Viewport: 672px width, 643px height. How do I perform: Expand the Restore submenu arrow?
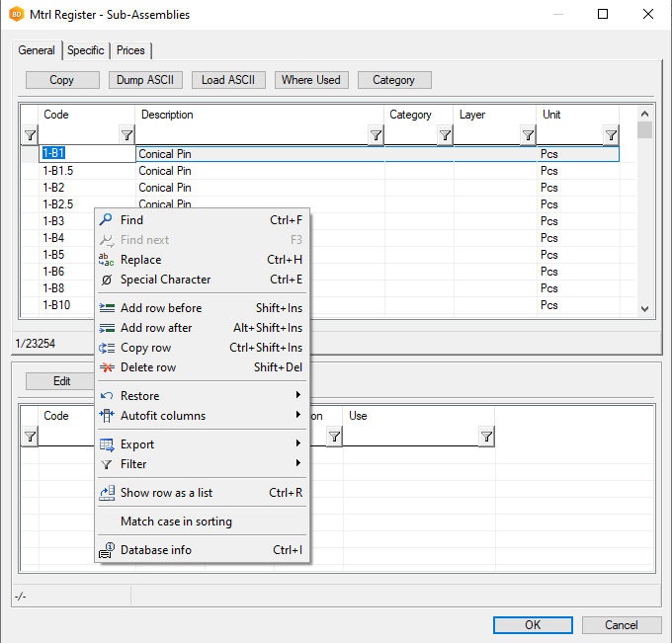(297, 396)
